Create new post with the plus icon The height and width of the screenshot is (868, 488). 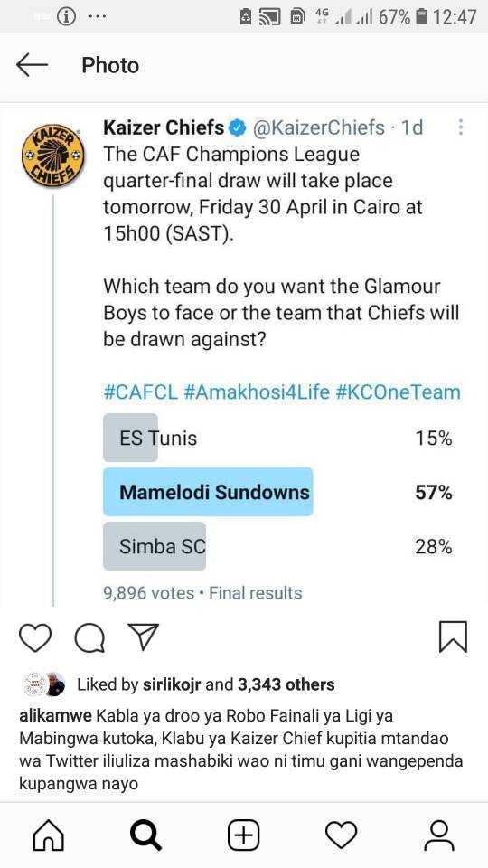pos(243,835)
